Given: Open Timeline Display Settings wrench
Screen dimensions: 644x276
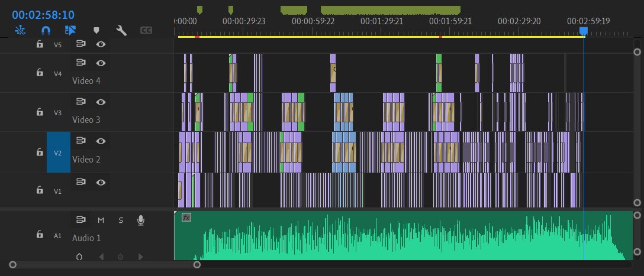Looking at the screenshot, I should click(121, 30).
